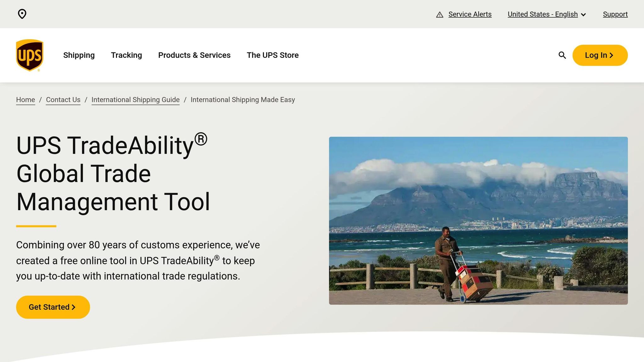Go to Home via the breadcrumb

click(25, 100)
